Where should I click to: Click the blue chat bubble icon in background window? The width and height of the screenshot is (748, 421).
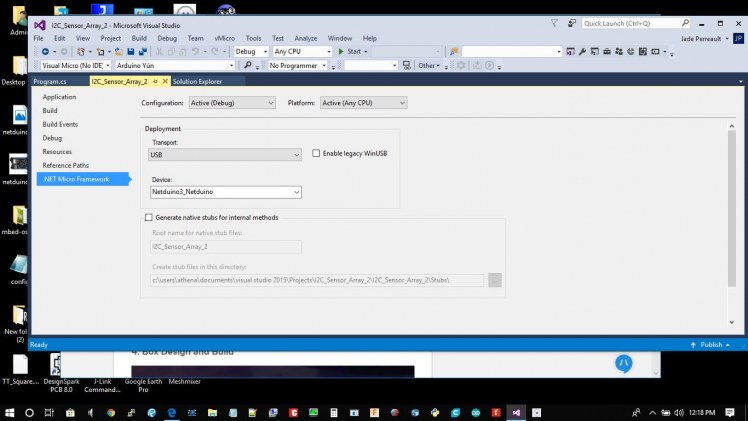tap(623, 364)
